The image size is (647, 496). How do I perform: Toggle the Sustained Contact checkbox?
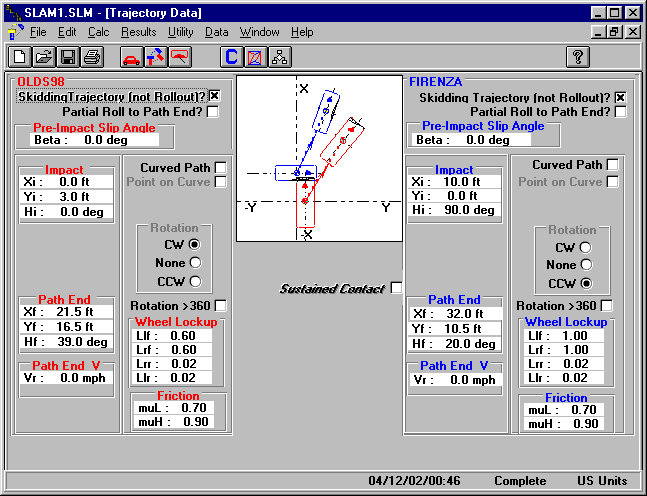pos(397,288)
